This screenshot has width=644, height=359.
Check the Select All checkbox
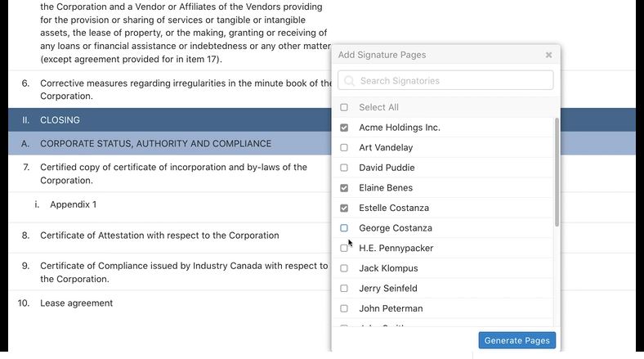click(344, 107)
